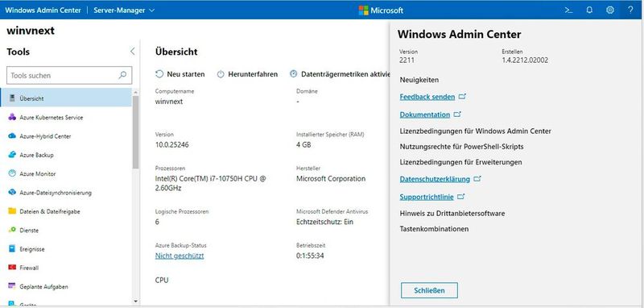644x308 pixels.
Task: Click the Dateien & Dateifreigabe folder icon
Action: tap(12, 211)
